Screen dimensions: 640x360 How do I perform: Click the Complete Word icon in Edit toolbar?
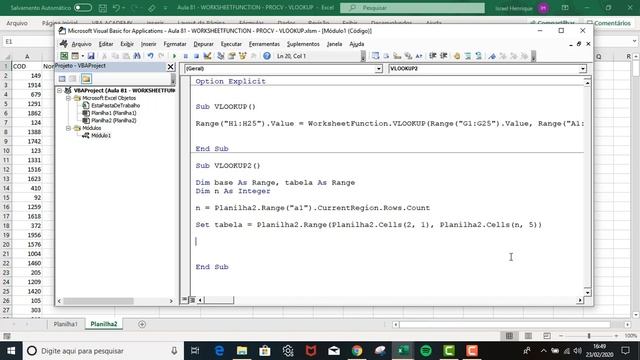[419, 56]
